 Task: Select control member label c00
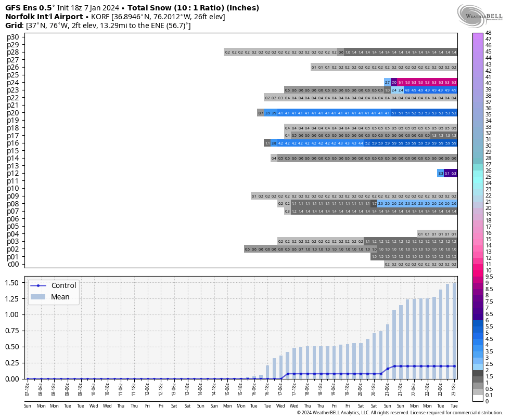13,265
